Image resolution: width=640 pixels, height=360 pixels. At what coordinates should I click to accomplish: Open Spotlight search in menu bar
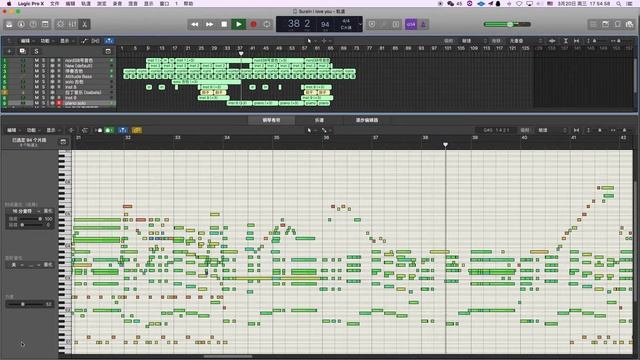tap(619, 3)
